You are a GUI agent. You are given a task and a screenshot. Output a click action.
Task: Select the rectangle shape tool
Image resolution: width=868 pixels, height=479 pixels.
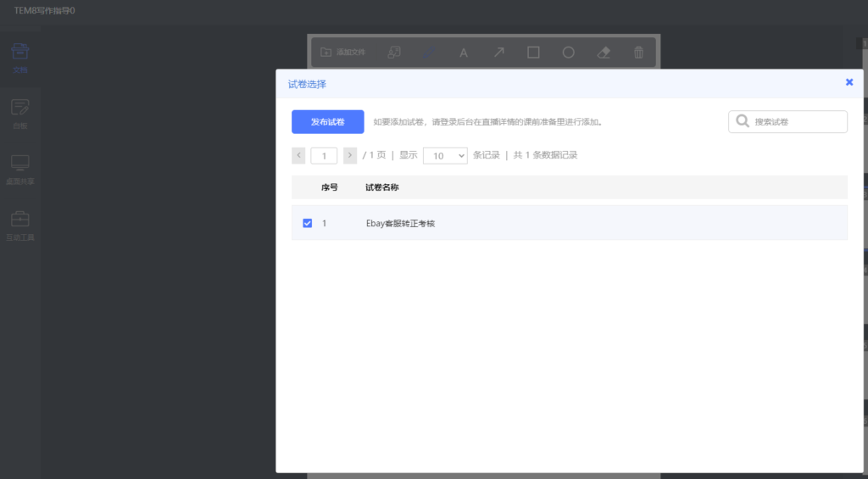(533, 52)
